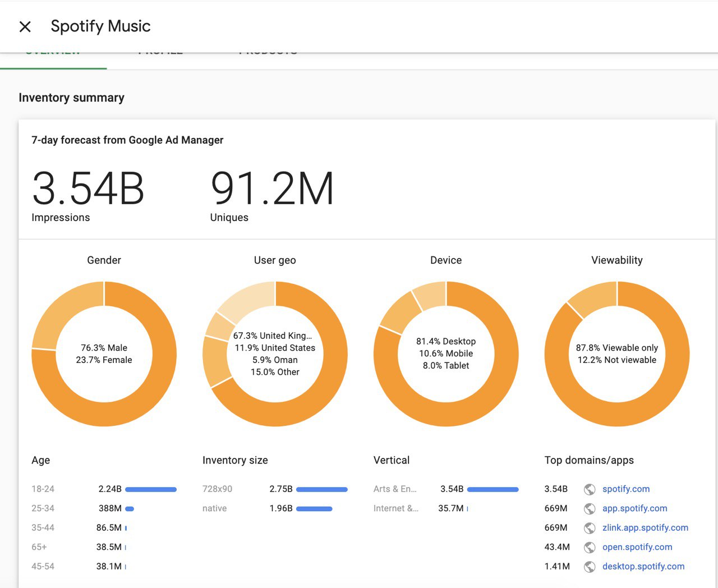This screenshot has width=718, height=588.
Task: Click the '15.0% Other' label
Action: pyautogui.click(x=275, y=372)
